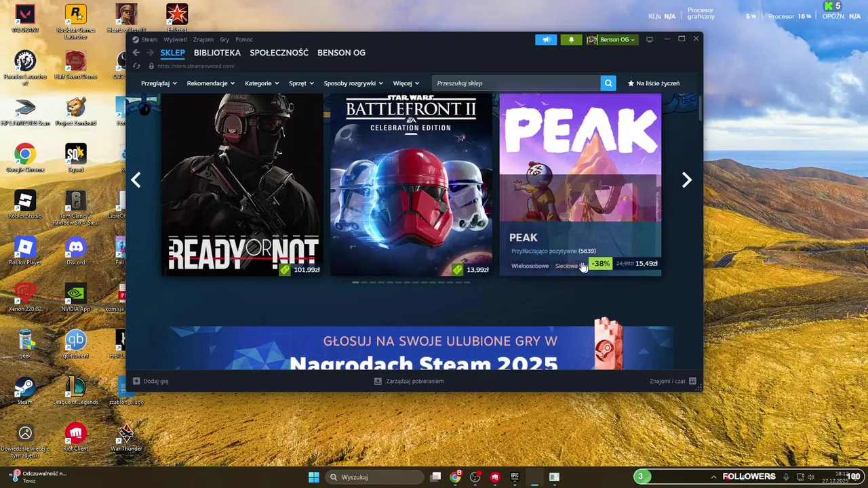Show hidden system tray icons chevron
This screenshot has width=868, height=488.
coord(713,477)
